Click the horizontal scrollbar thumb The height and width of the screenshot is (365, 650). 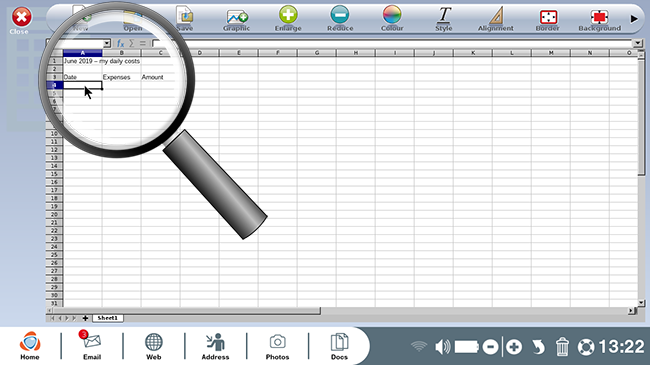click(187, 310)
